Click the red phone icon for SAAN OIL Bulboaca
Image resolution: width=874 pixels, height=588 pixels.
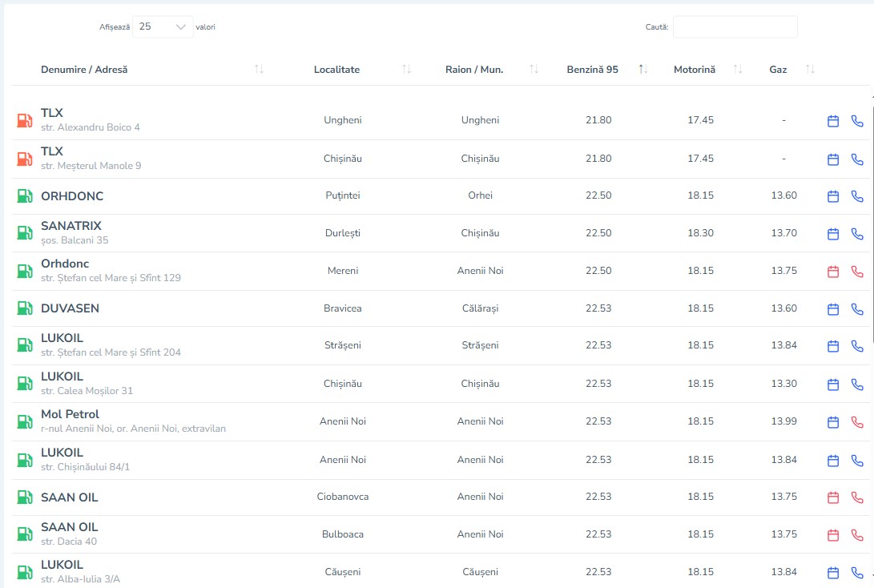(x=857, y=535)
